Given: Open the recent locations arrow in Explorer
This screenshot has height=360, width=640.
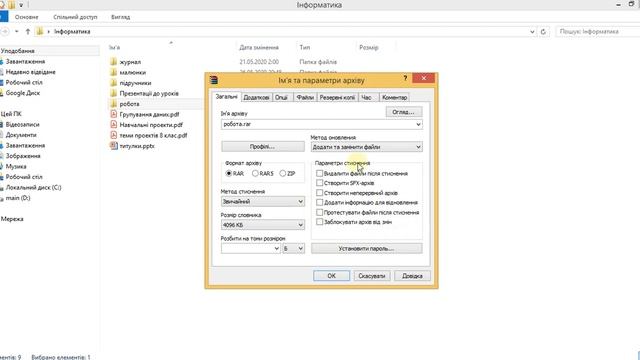Looking at the screenshot, I should click(17, 31).
